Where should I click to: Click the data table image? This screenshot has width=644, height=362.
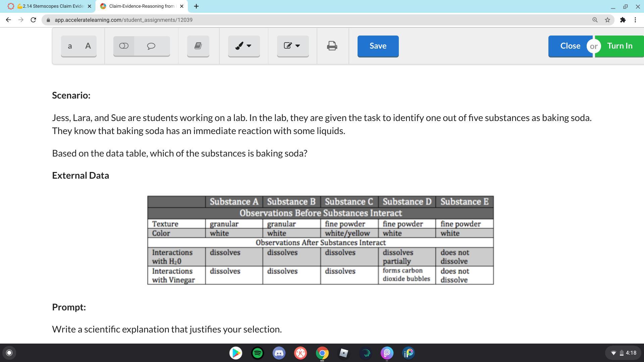coord(320,240)
